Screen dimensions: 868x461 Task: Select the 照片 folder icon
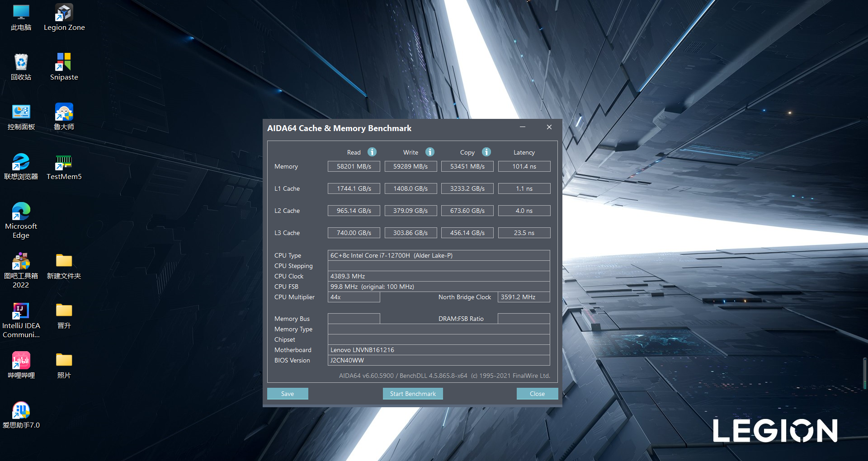pos(64,366)
